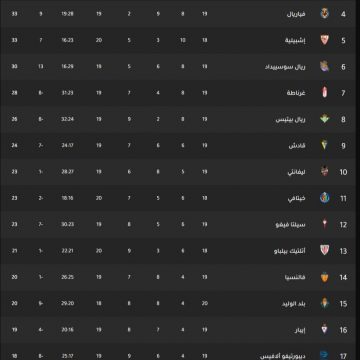Click the Granada club crest in row 7

[x=324, y=93]
